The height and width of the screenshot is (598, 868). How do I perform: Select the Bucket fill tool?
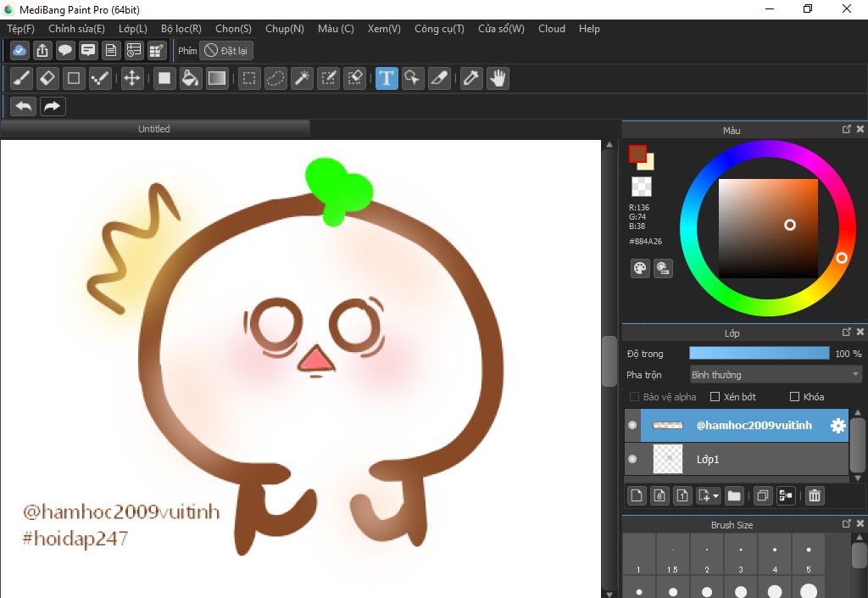(190, 79)
